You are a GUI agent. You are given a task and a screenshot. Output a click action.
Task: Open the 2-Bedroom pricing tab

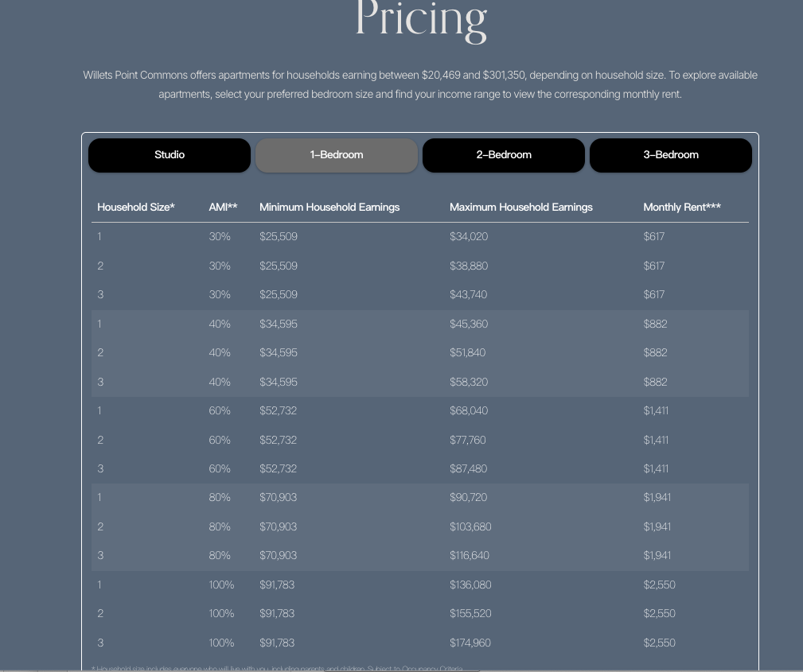coord(504,155)
